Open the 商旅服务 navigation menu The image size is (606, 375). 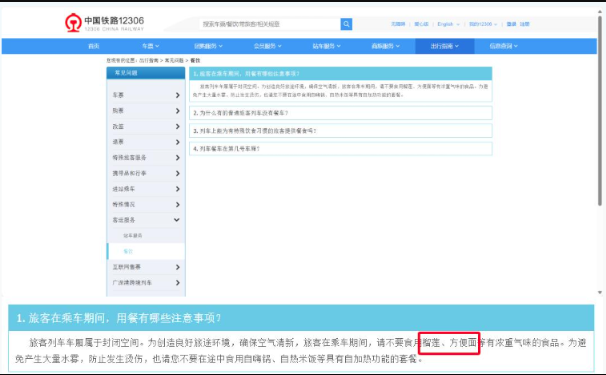pos(385,46)
